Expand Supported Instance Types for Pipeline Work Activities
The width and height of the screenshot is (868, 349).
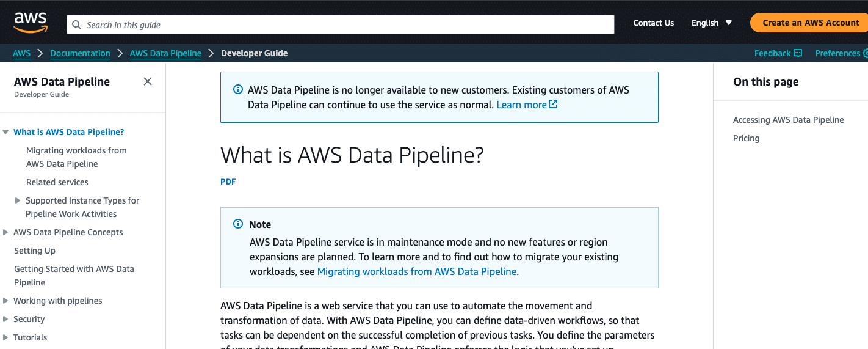(18, 200)
